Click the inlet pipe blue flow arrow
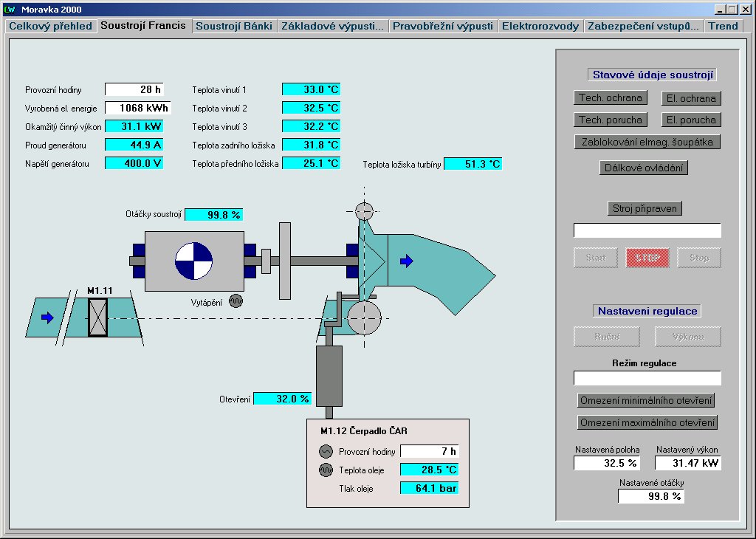Image resolution: width=756 pixels, height=539 pixels. [x=47, y=317]
